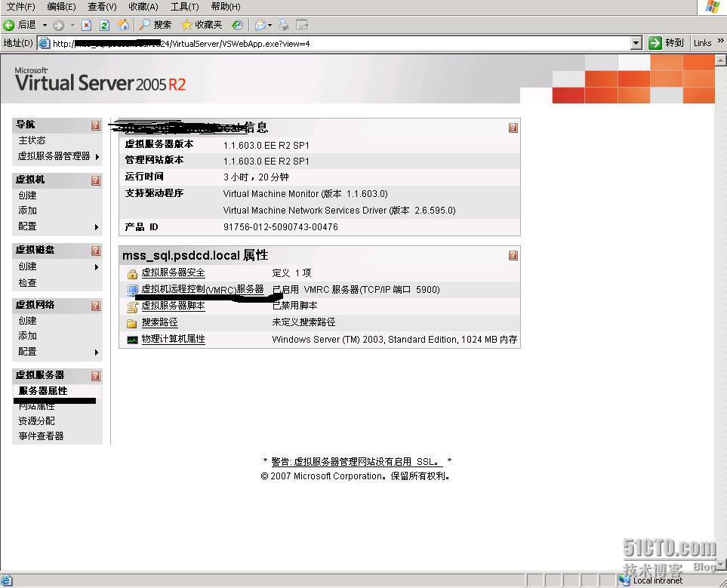The image size is (727, 588).
Task: Click the IE page icon in address bar
Action: 44,43
